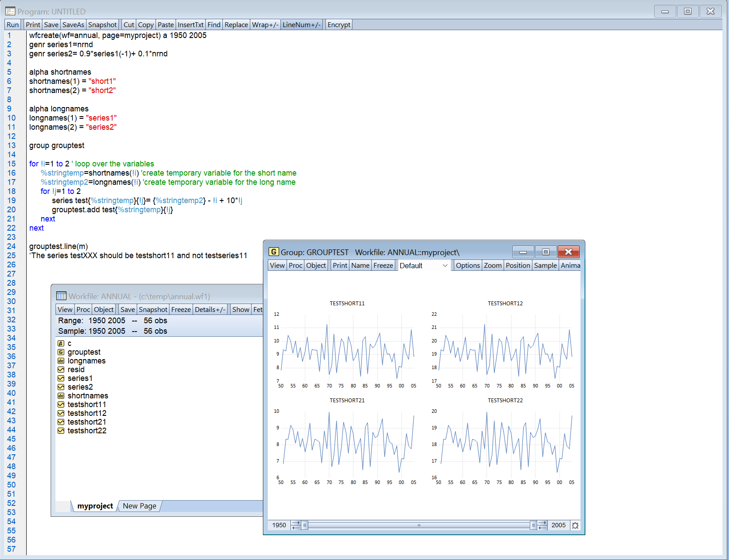The width and height of the screenshot is (729, 560).
Task: Select shortnames alpha icon in workfile
Action: (x=61, y=396)
